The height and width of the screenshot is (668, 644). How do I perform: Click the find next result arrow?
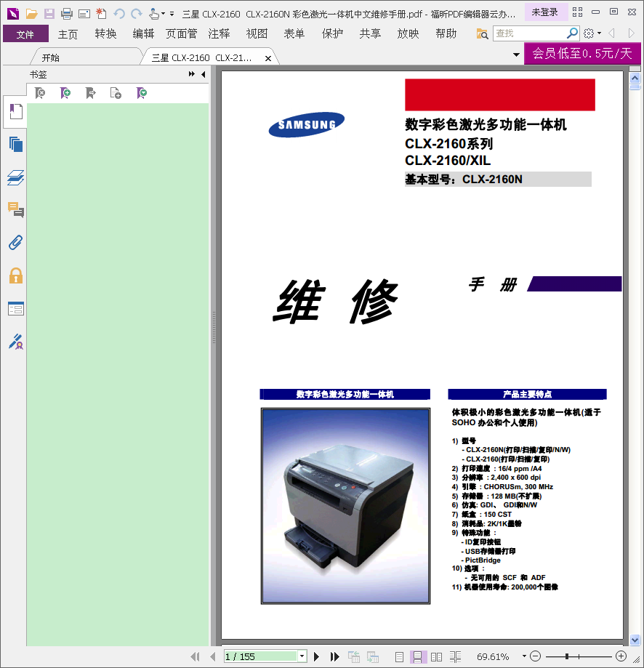point(631,33)
